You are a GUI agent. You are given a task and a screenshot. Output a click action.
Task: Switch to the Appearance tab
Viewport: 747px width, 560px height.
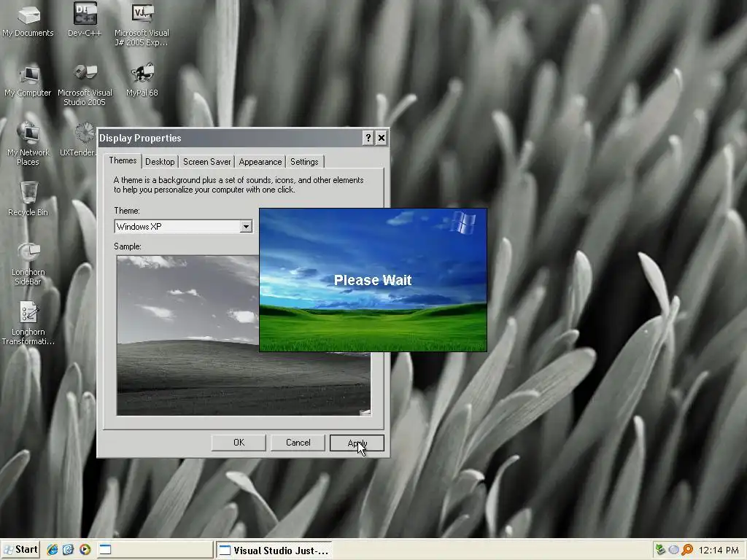(x=260, y=162)
